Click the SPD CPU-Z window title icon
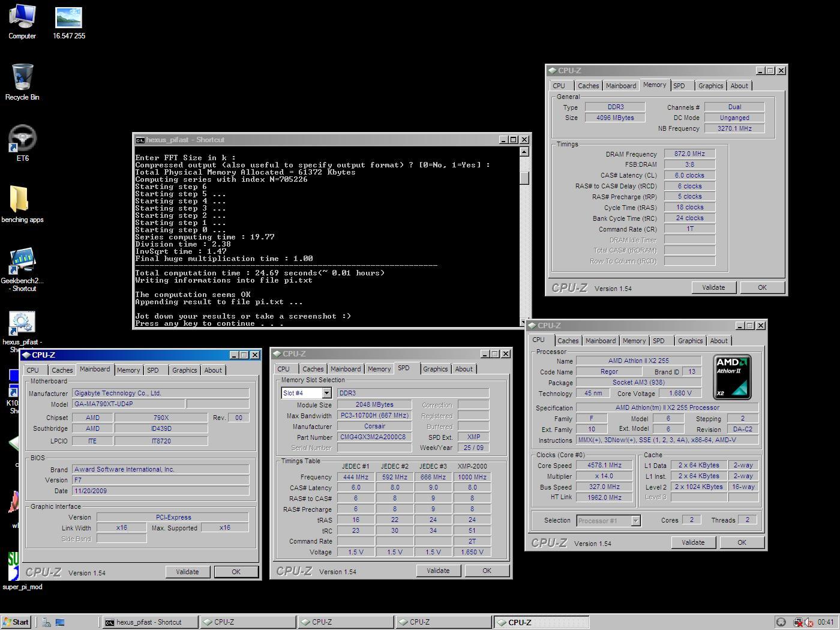This screenshot has width=840, height=630. [277, 354]
